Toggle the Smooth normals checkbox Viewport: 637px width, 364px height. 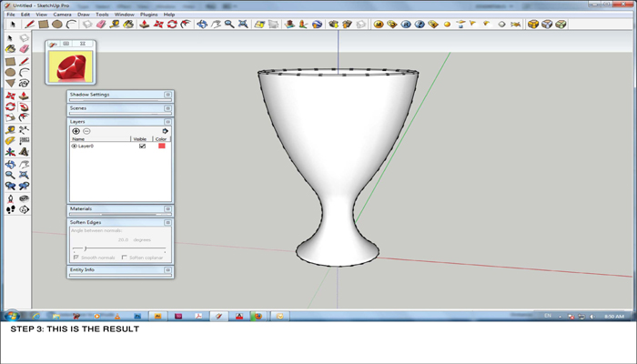[75, 258]
